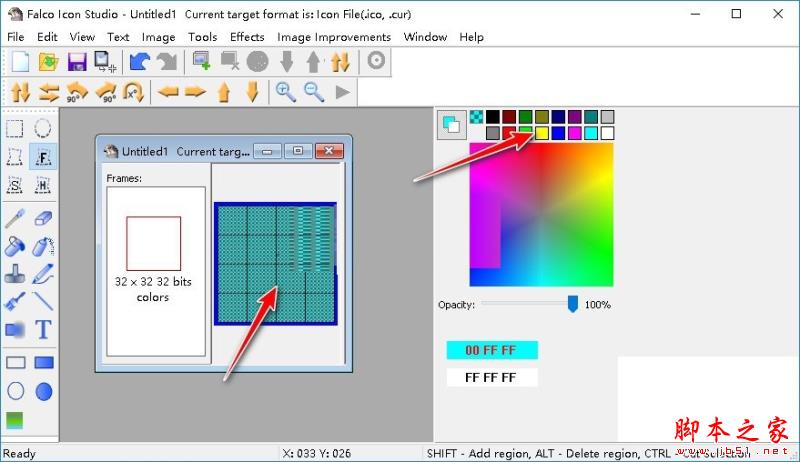Select the paint bucket fill tool
Image resolution: width=800 pixels, height=462 pixels.
pyautogui.click(x=15, y=246)
